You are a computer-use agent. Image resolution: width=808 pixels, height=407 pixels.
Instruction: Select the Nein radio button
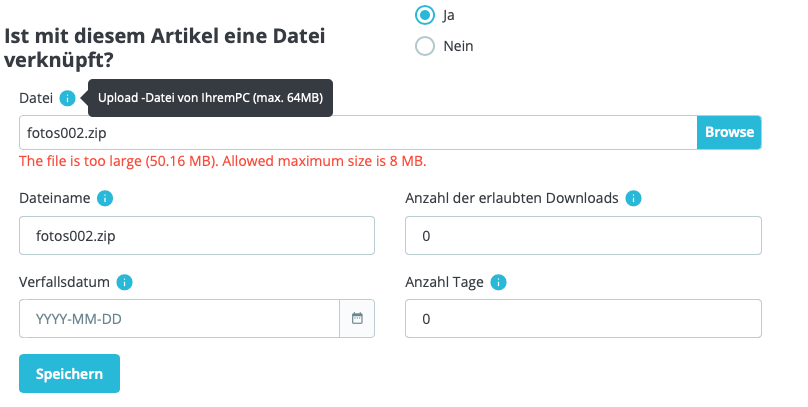(425, 46)
